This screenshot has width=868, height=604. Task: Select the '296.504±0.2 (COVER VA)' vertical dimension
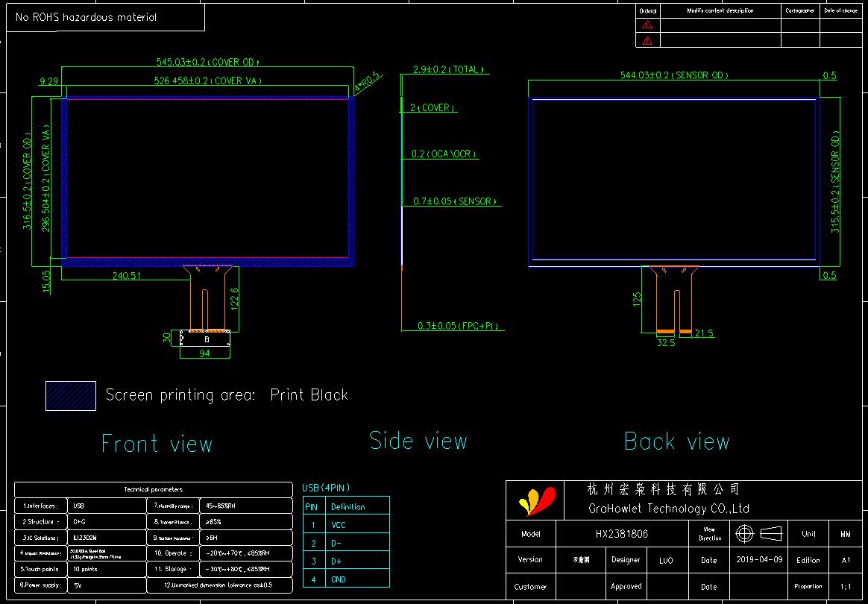coord(46,179)
